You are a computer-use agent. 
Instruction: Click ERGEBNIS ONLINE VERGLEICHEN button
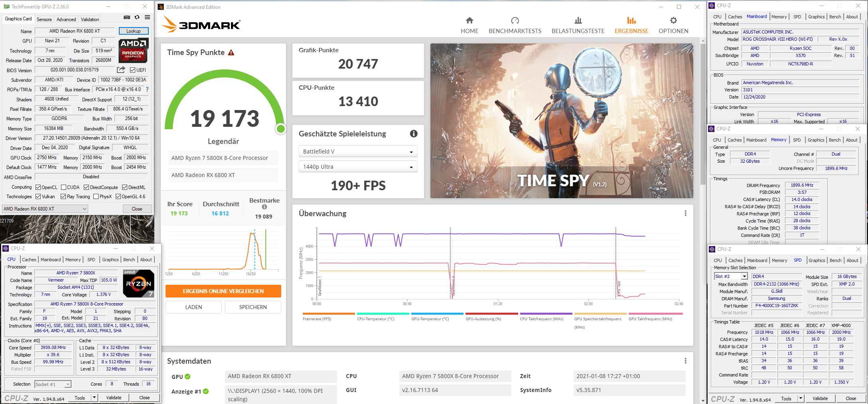(223, 291)
